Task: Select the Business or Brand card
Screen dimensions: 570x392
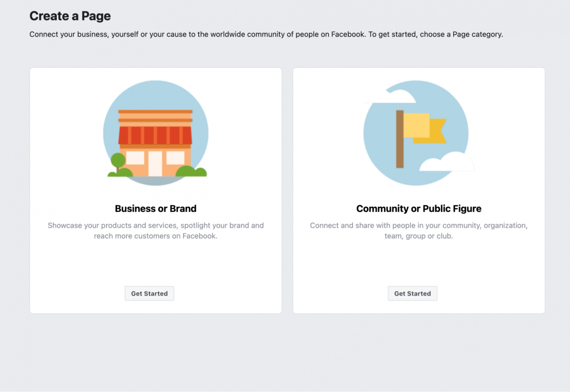Action: 155,260
